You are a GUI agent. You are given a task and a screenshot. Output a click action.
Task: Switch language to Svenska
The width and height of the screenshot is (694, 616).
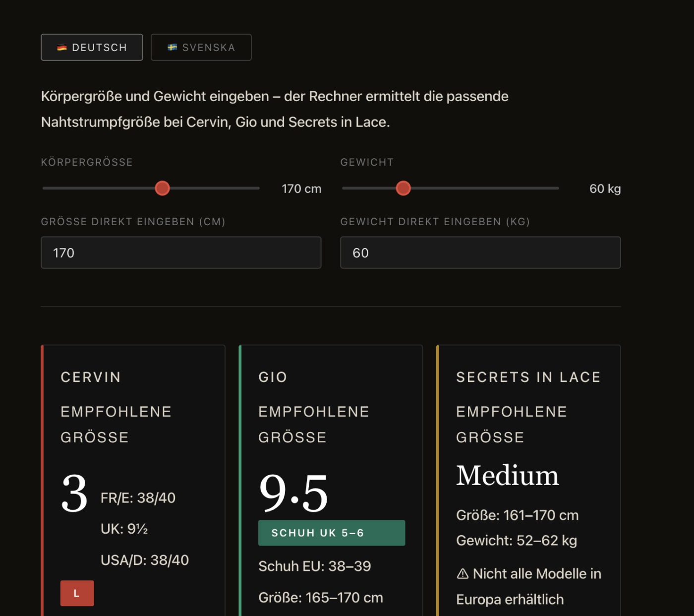click(201, 48)
